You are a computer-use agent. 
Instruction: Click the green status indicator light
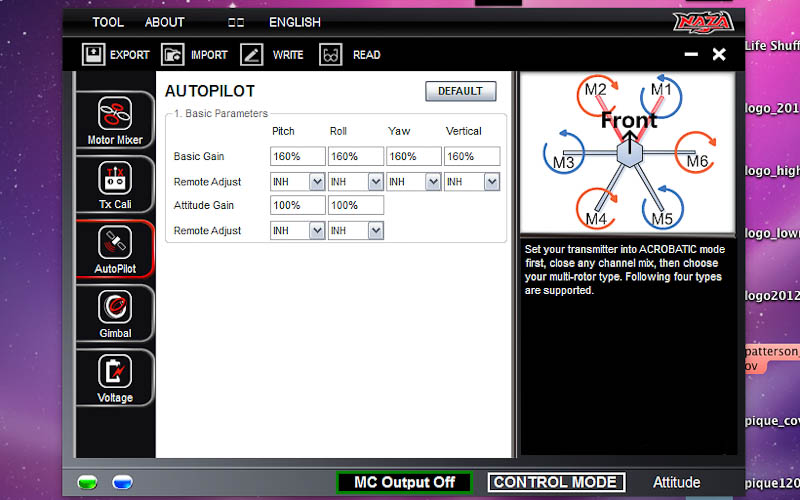click(88, 483)
